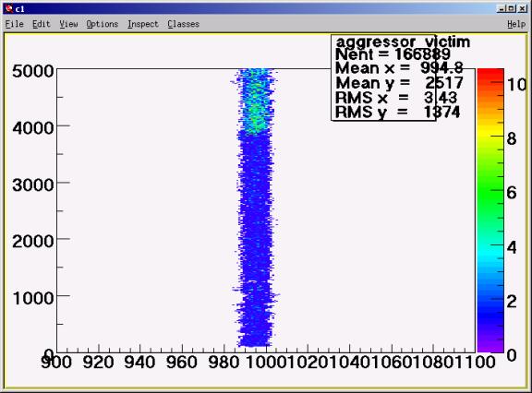Open the Classes menu
This screenshot has height=393, width=532.
tap(183, 24)
